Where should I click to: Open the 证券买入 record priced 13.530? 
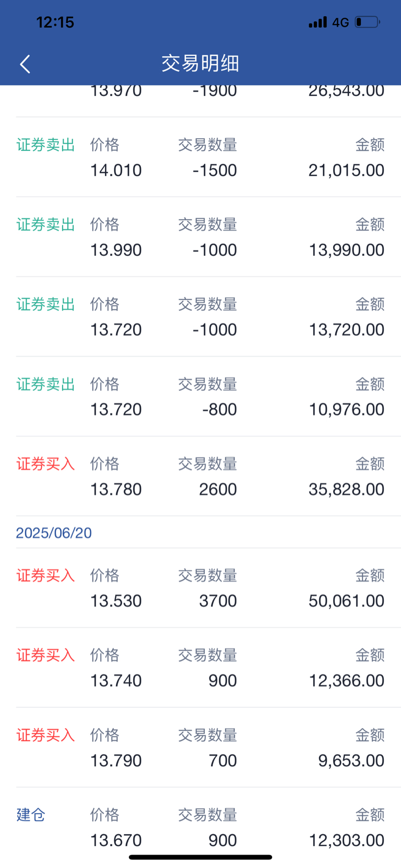pyautogui.click(x=200, y=588)
